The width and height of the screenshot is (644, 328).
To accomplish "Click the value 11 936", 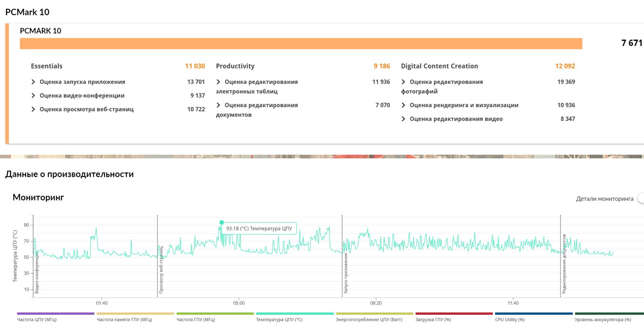I will pyautogui.click(x=381, y=82).
